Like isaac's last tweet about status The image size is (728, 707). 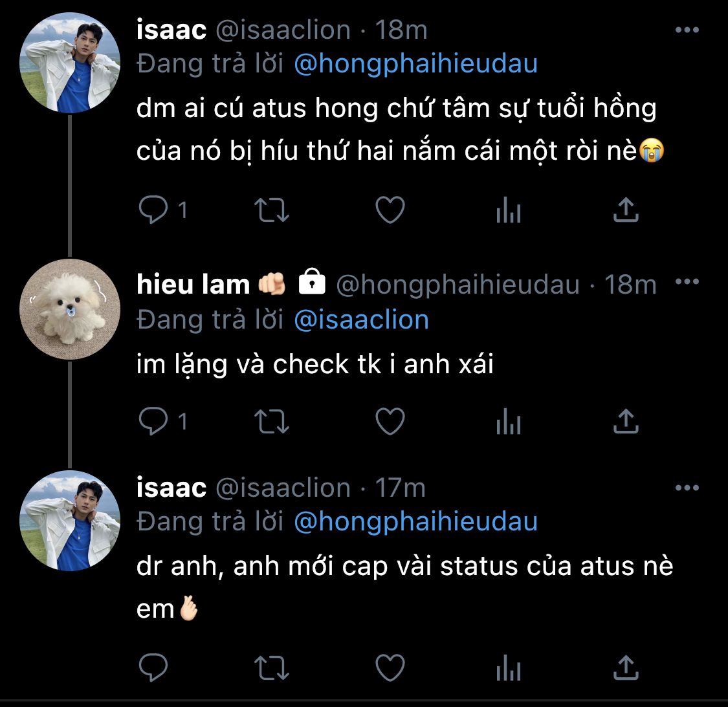point(390,668)
